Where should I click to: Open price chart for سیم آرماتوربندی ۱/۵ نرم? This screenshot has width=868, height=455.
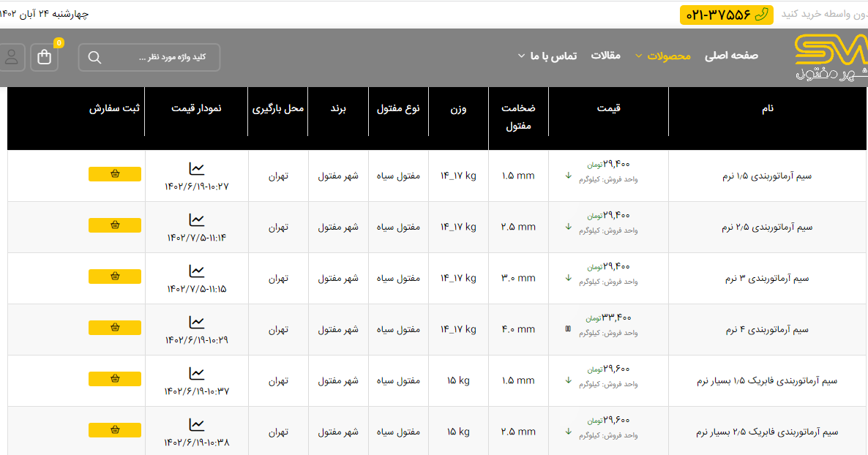point(196,169)
